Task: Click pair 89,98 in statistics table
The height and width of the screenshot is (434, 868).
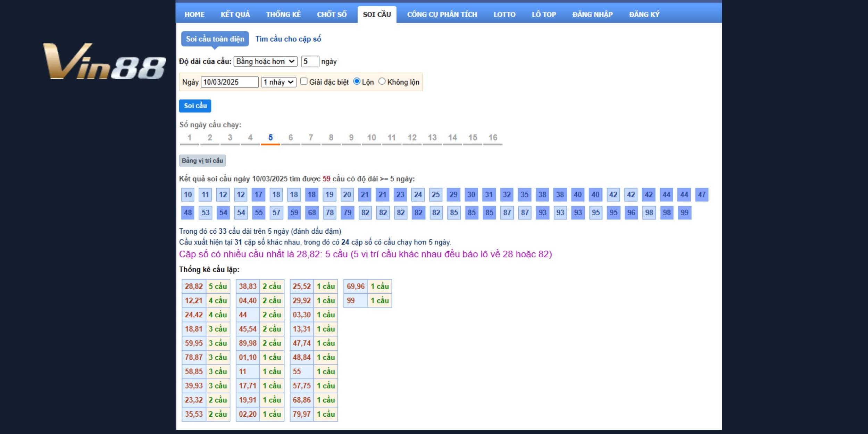Action: click(x=248, y=343)
